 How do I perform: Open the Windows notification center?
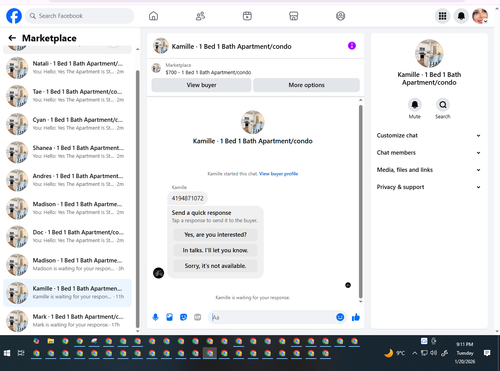click(x=487, y=353)
